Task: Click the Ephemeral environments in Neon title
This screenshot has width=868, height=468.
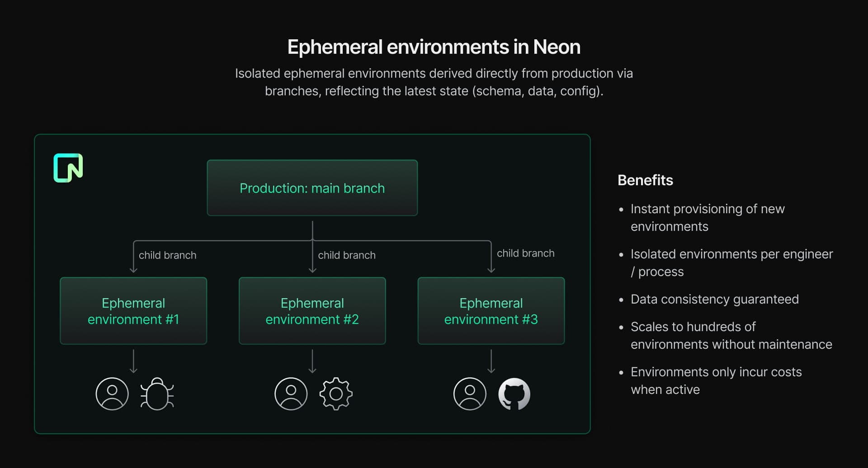Action: coord(434,47)
